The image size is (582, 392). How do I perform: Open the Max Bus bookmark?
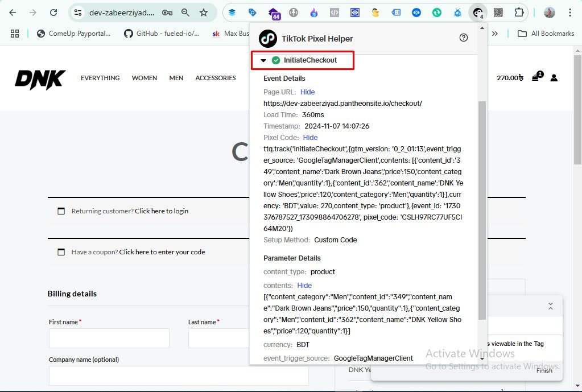pyautogui.click(x=230, y=34)
